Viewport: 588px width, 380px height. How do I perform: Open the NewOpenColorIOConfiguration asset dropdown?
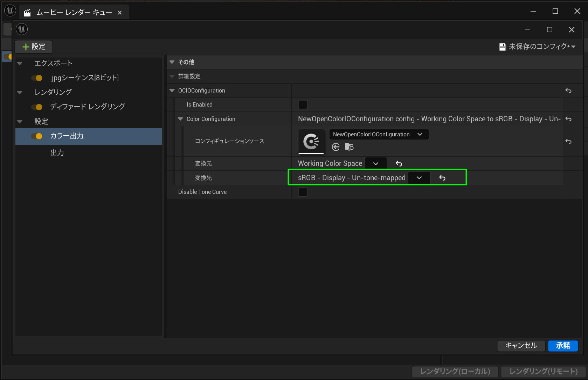(379, 135)
